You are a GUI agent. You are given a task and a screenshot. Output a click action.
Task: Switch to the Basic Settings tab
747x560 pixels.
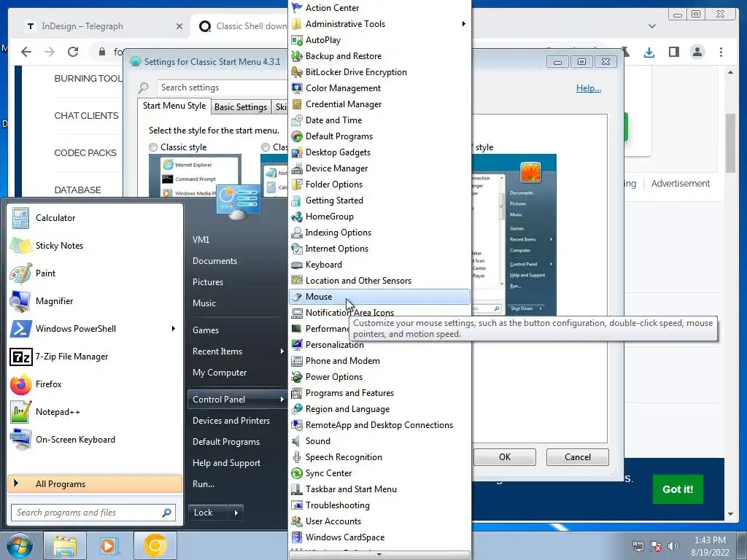coord(241,107)
